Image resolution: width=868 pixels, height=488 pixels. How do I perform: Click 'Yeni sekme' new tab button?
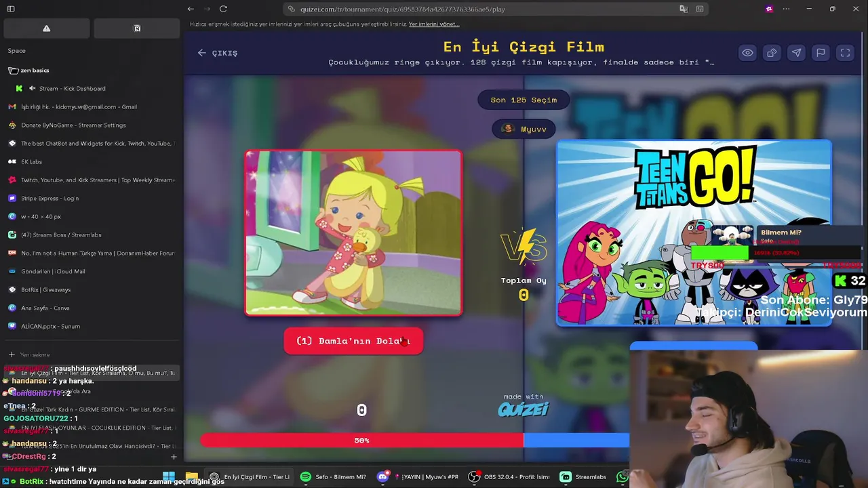29,354
